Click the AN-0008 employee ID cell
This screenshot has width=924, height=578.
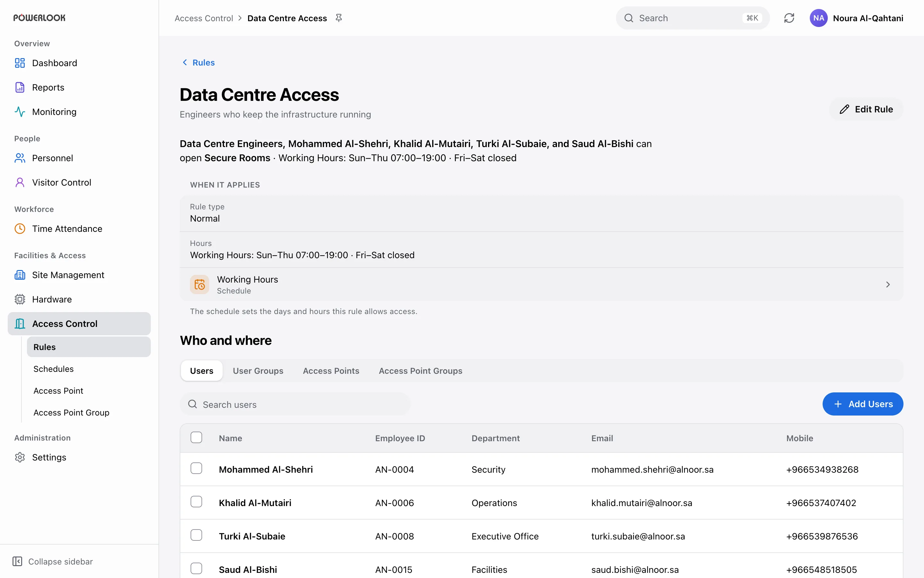tap(394, 536)
